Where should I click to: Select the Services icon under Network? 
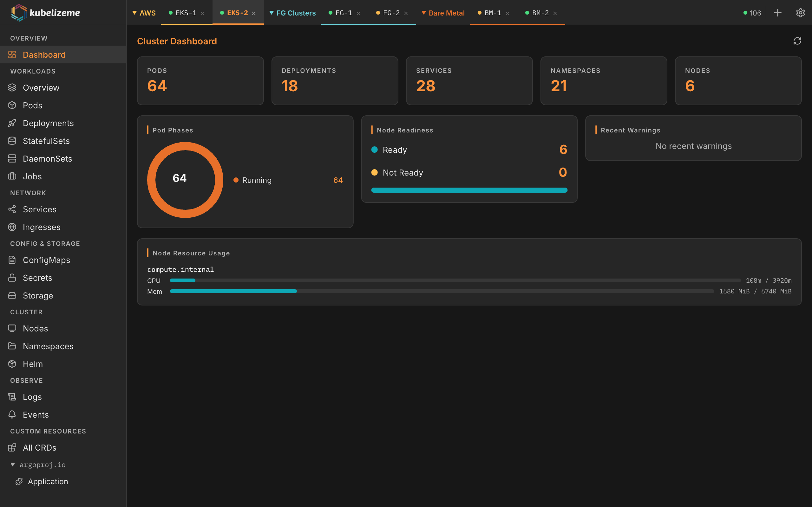pos(12,209)
